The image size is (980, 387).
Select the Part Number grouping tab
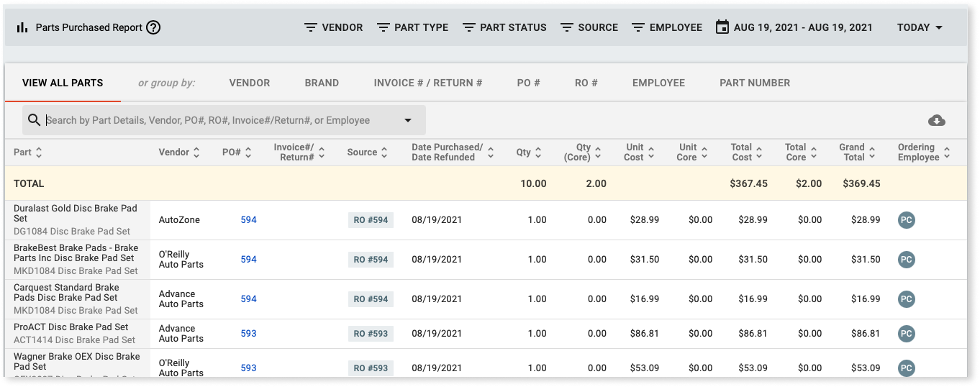point(755,83)
